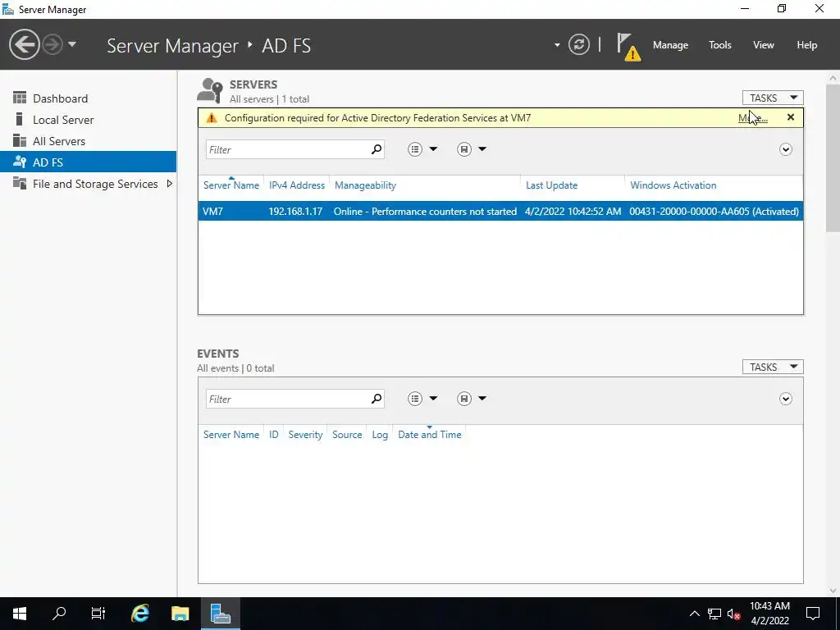Click IP address 192.168.1.17 cell
Screen dimensions: 840x630
tap(295, 212)
